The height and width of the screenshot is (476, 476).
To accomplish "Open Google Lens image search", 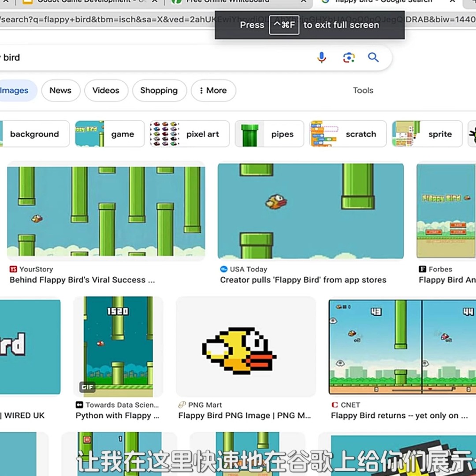I will (349, 57).
